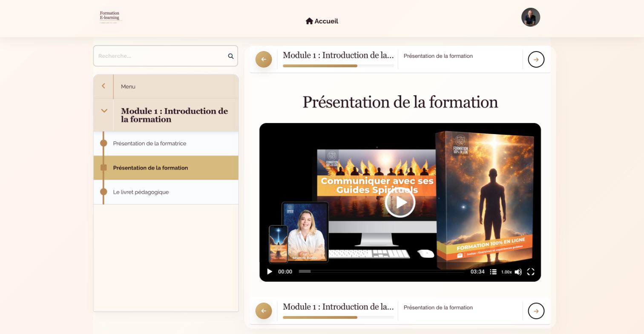The width and height of the screenshot is (644, 334).
Task: Click top Module 1 : Introduction title
Action: pyautogui.click(x=338, y=55)
